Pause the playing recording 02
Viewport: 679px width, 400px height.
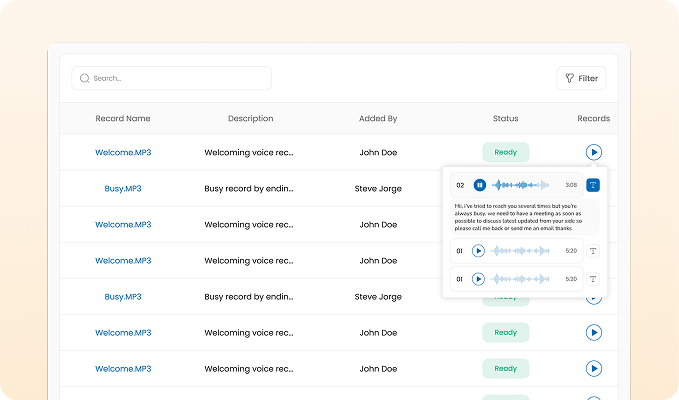[x=480, y=185]
